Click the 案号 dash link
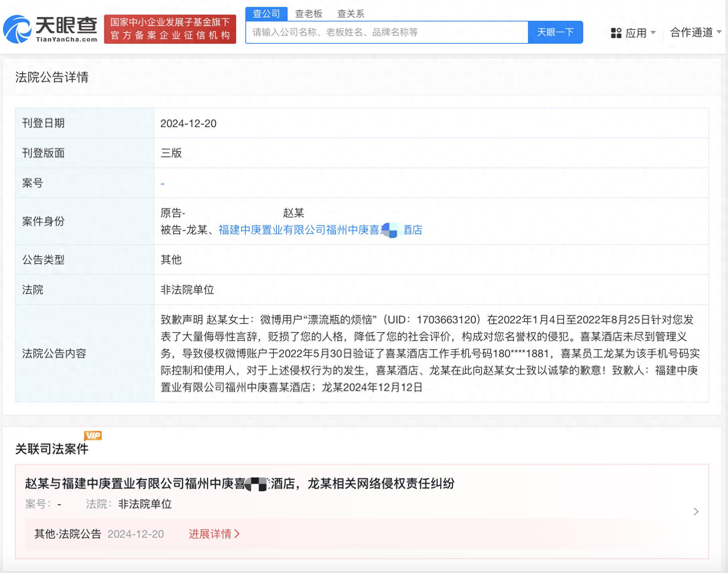728x573 pixels. click(x=162, y=184)
